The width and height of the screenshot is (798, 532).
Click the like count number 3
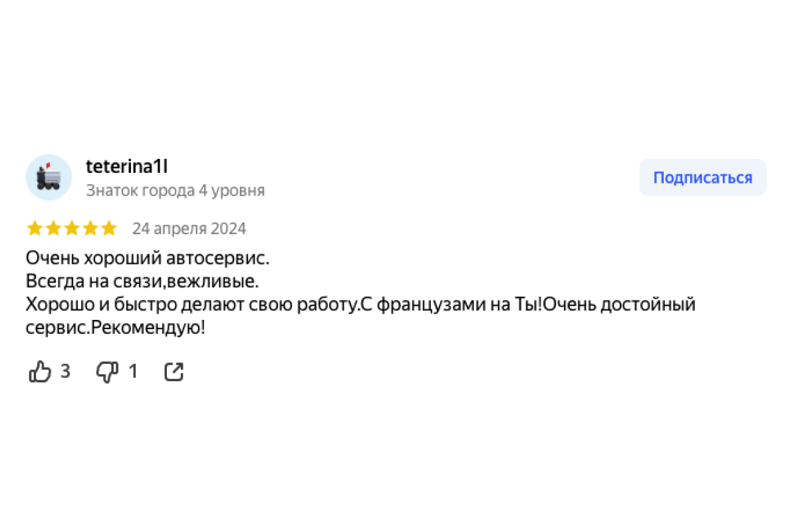(x=65, y=371)
